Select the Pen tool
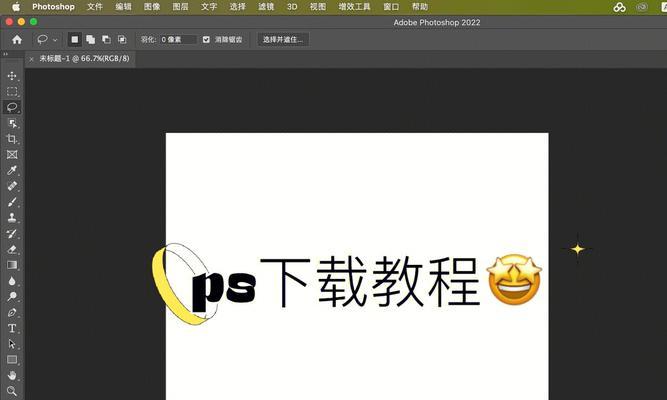This screenshot has width=667, height=400. tap(12, 312)
